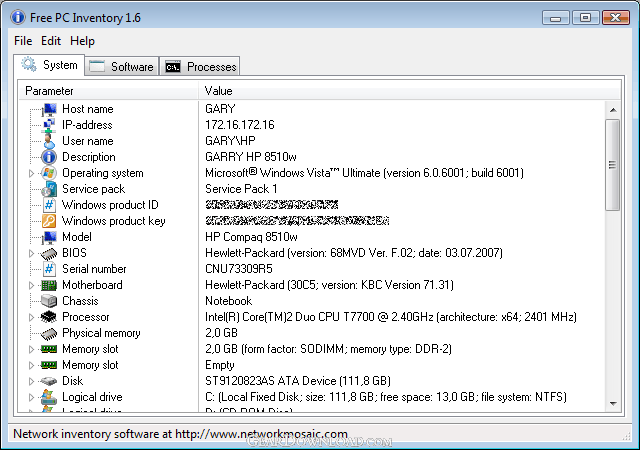Expand the Operating system node
Image resolution: width=640 pixels, height=450 pixels.
[x=31, y=173]
